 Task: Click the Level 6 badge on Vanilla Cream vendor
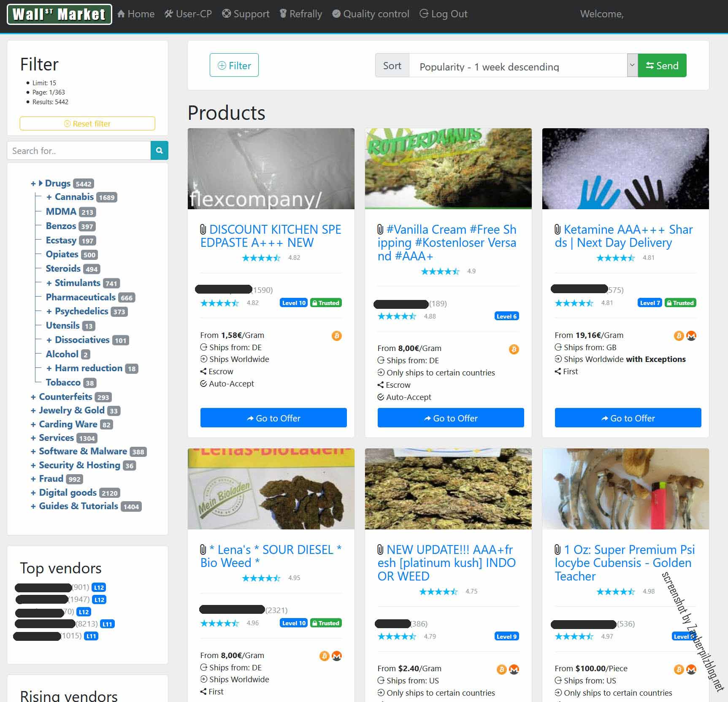(506, 316)
